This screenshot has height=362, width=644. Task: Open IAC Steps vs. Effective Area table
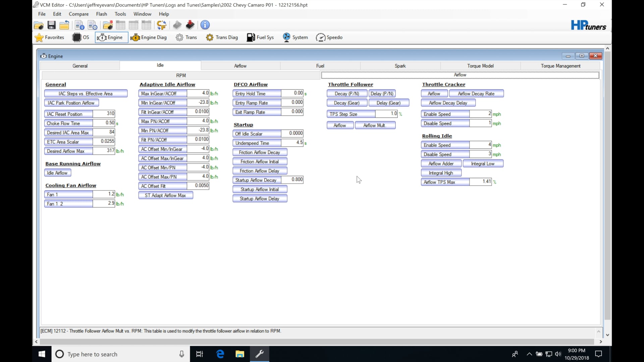click(86, 94)
